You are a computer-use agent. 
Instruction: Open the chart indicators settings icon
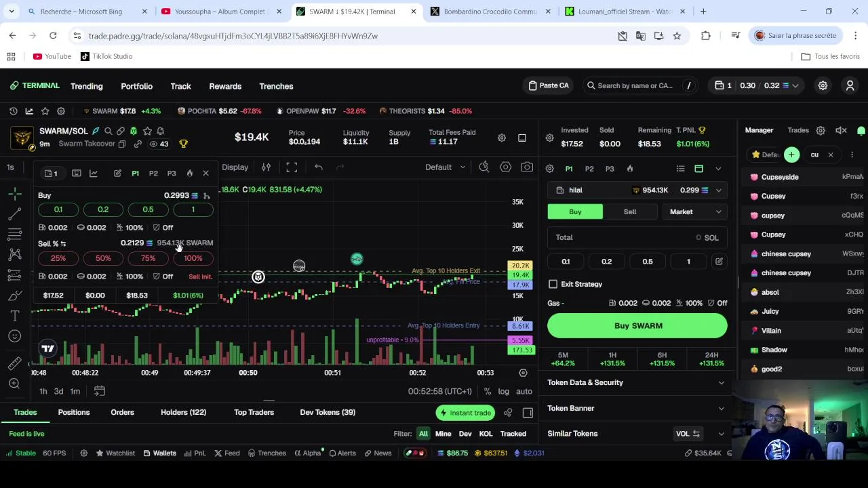point(266,167)
